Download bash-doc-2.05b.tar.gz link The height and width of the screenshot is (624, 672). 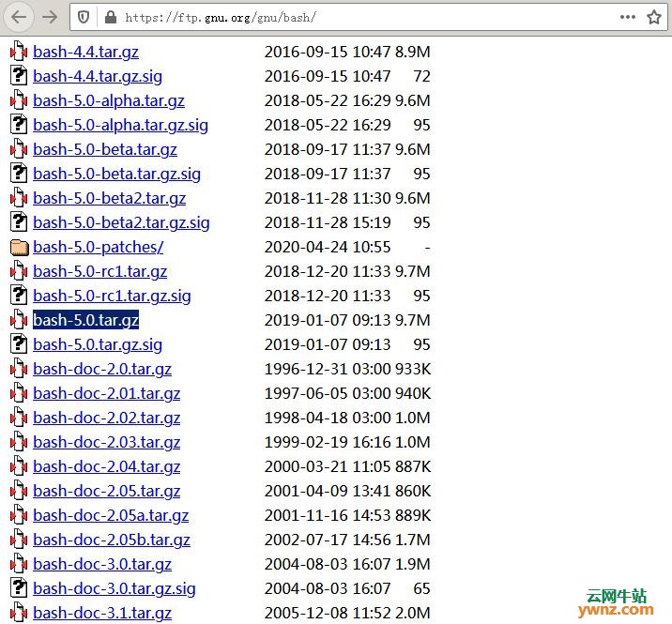(x=112, y=540)
